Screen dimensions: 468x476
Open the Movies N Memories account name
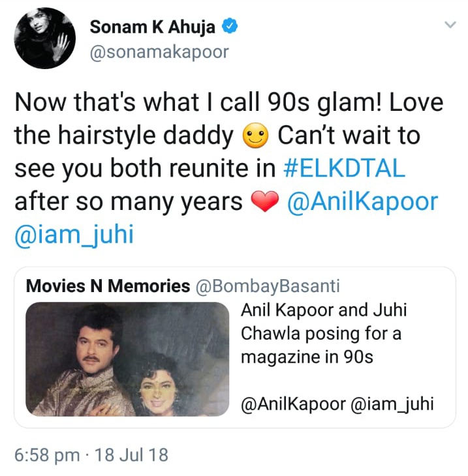tap(108, 286)
